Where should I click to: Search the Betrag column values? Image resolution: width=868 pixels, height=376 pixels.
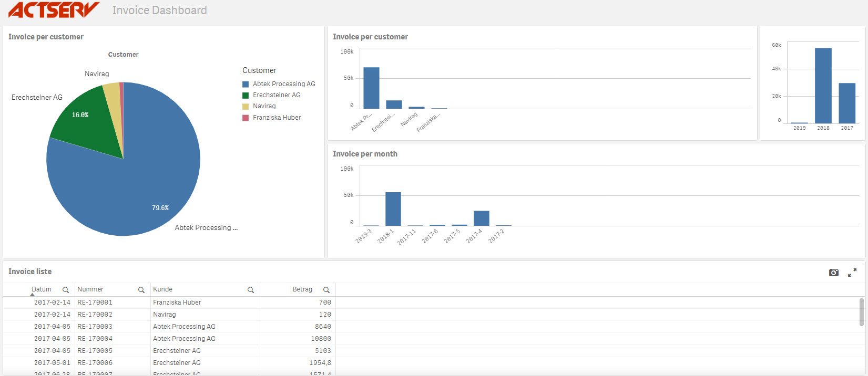click(x=326, y=290)
